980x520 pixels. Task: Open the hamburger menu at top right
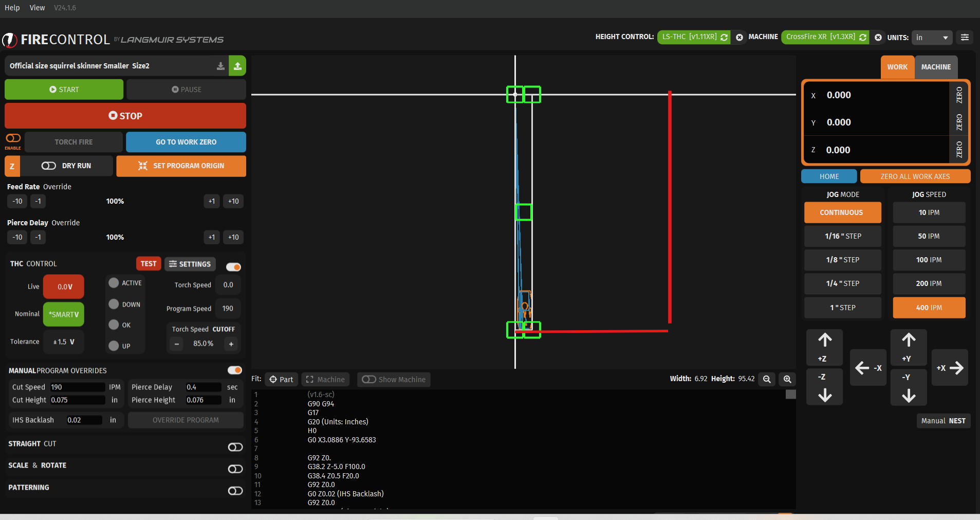pyautogui.click(x=965, y=37)
